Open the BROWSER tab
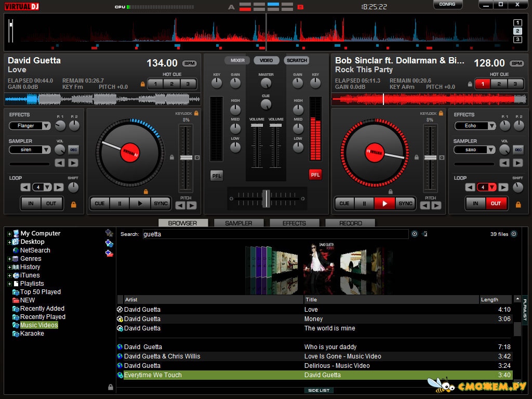 [x=183, y=223]
